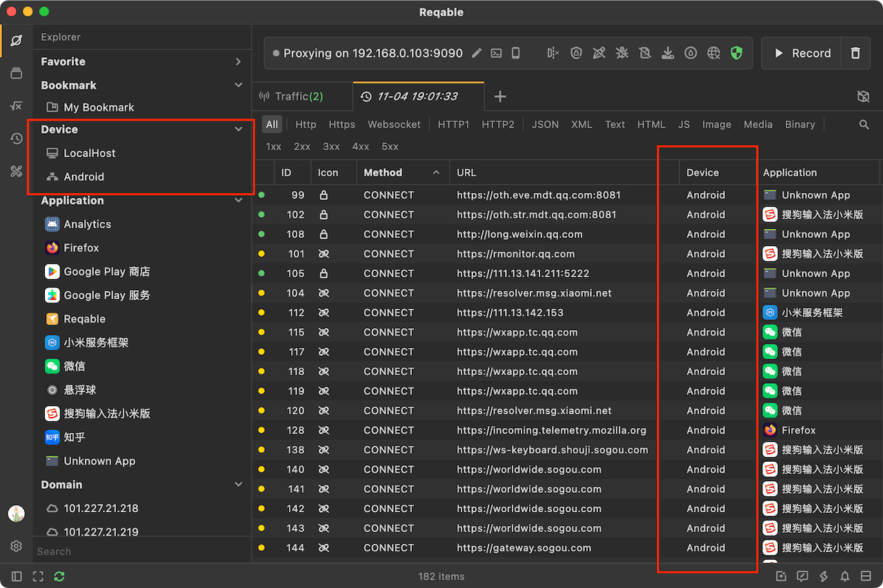Toggle the green shield icon in toolbar
Screen dimensions: 883x588
tap(736, 53)
